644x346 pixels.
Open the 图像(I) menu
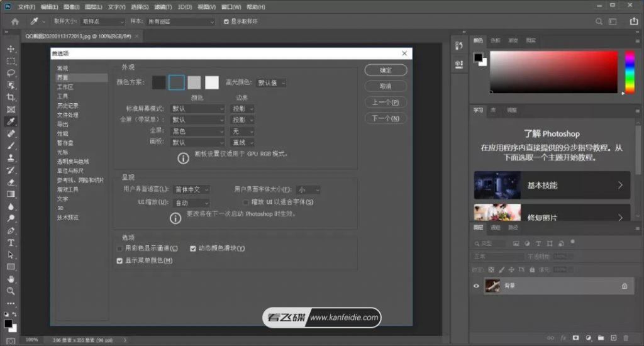(x=72, y=7)
